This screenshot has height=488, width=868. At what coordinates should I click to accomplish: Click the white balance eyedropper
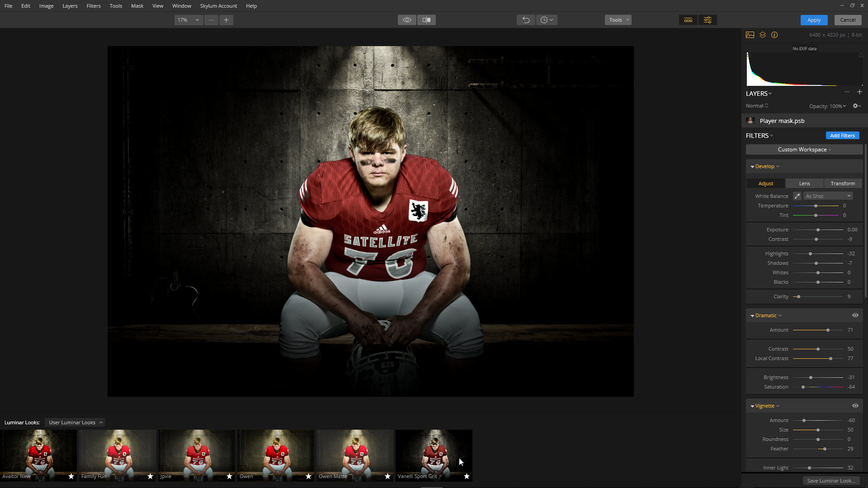(x=797, y=196)
